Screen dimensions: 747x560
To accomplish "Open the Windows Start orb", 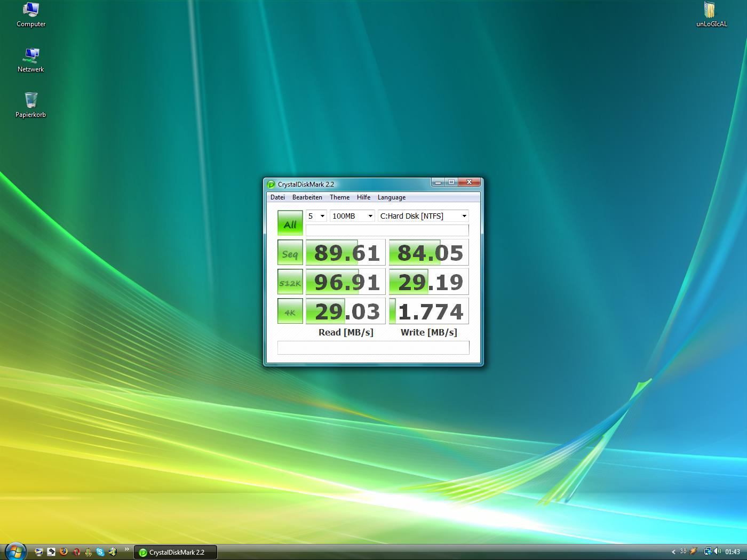I will [x=15, y=551].
